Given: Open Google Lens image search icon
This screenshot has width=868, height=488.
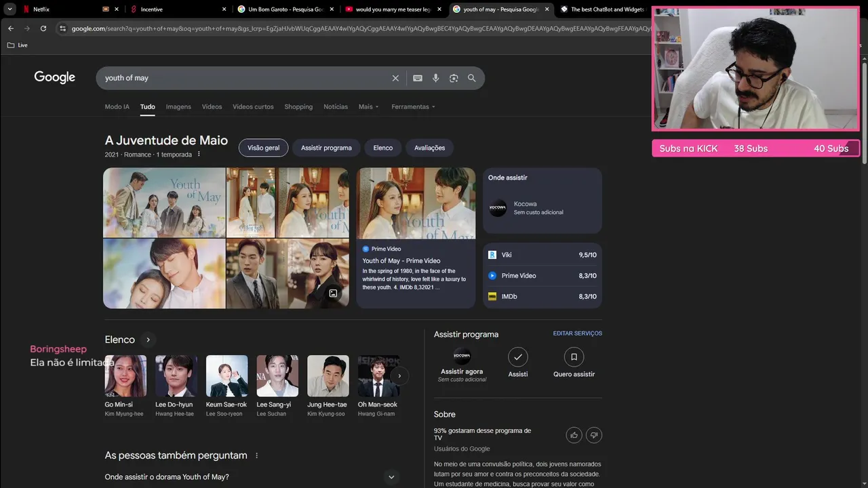Looking at the screenshot, I should point(454,78).
